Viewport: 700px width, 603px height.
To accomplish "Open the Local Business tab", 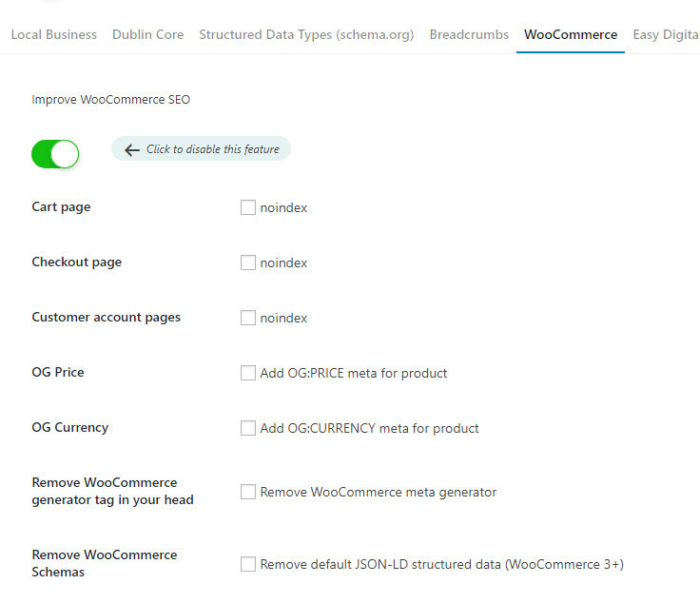I will [54, 34].
